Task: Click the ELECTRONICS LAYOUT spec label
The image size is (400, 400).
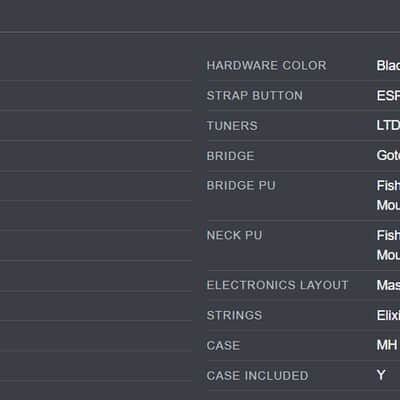Action: 277,285
